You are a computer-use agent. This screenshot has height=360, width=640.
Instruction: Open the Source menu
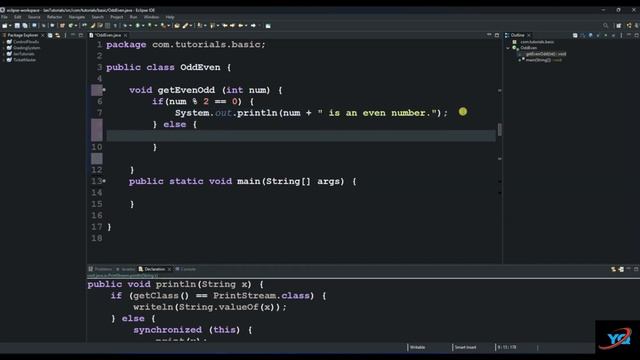[34, 17]
